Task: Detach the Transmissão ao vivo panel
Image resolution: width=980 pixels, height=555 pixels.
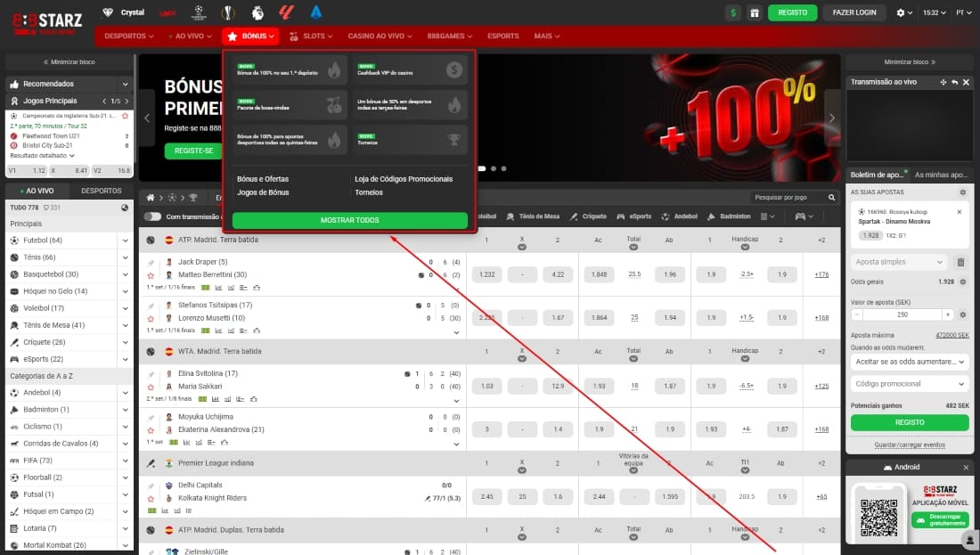Action: (943, 82)
